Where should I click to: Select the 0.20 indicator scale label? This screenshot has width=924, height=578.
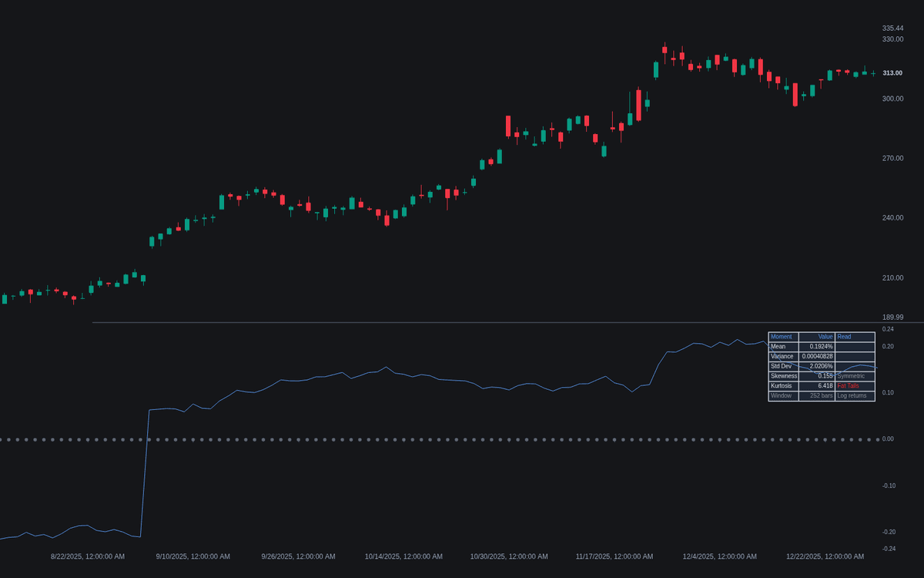click(x=888, y=347)
